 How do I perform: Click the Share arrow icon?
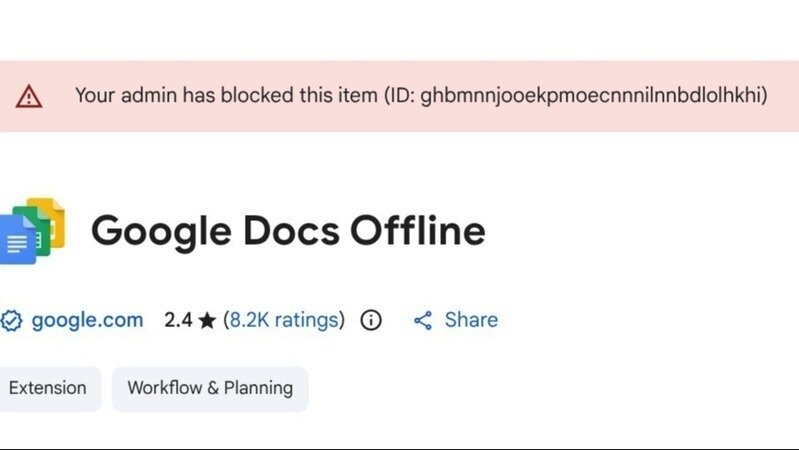coord(423,320)
